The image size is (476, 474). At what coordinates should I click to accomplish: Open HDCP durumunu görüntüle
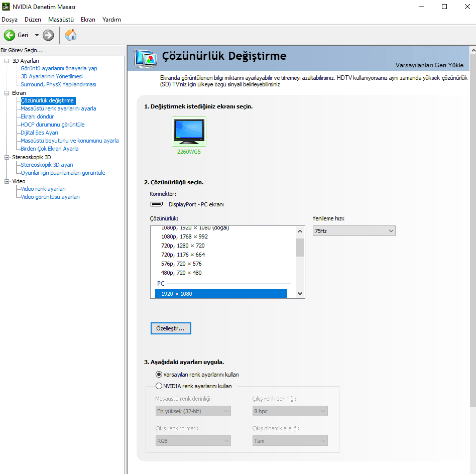(x=53, y=125)
